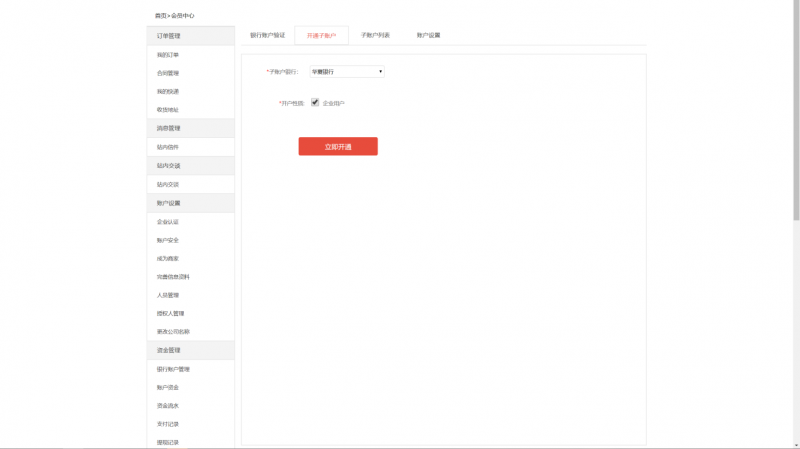Open 更改公司名称 in the sidebar

pos(173,332)
